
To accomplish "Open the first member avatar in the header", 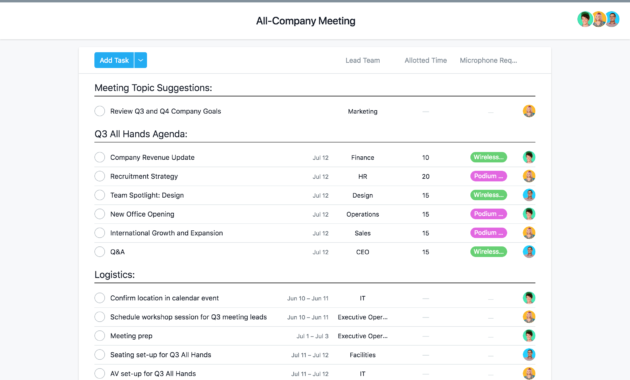I will coord(585,19).
